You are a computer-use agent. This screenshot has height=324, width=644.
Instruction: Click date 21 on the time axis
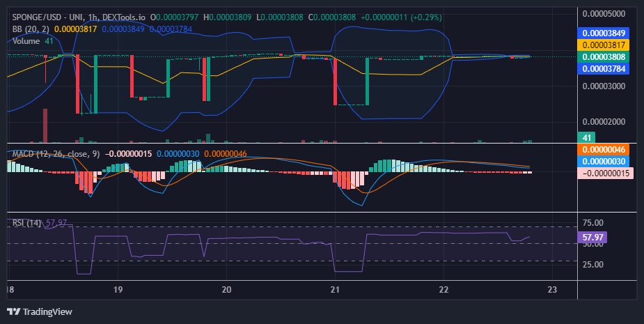pyautogui.click(x=335, y=289)
